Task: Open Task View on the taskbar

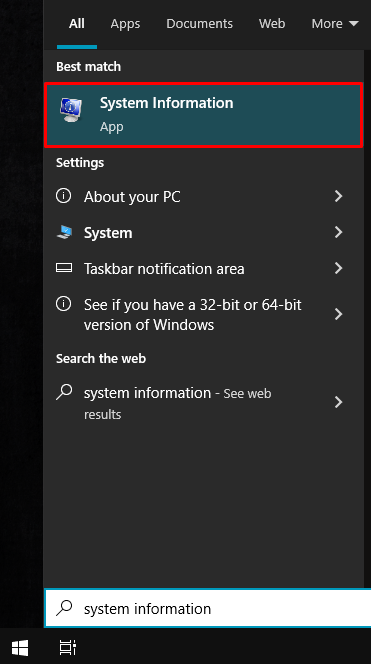Action: coord(67,647)
